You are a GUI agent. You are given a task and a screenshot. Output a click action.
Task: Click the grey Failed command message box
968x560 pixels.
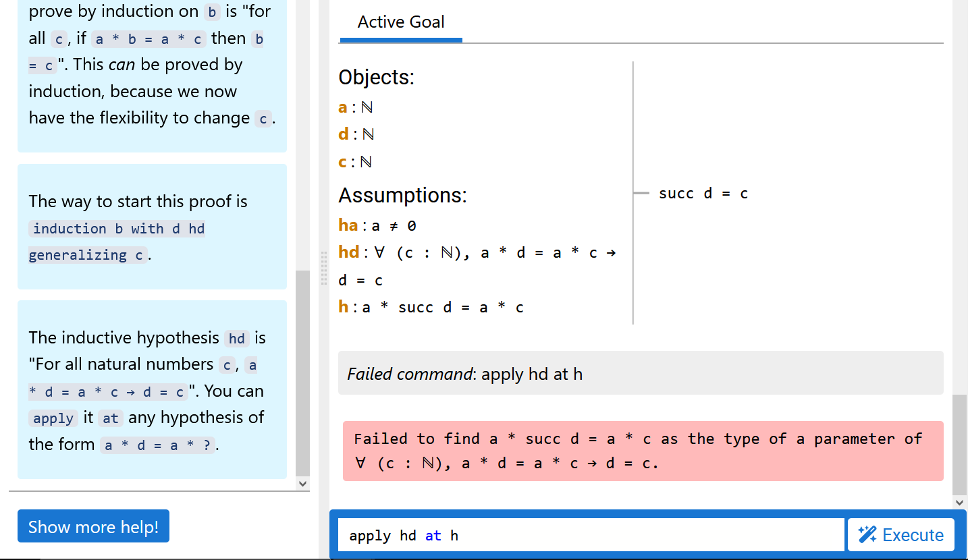pos(640,373)
